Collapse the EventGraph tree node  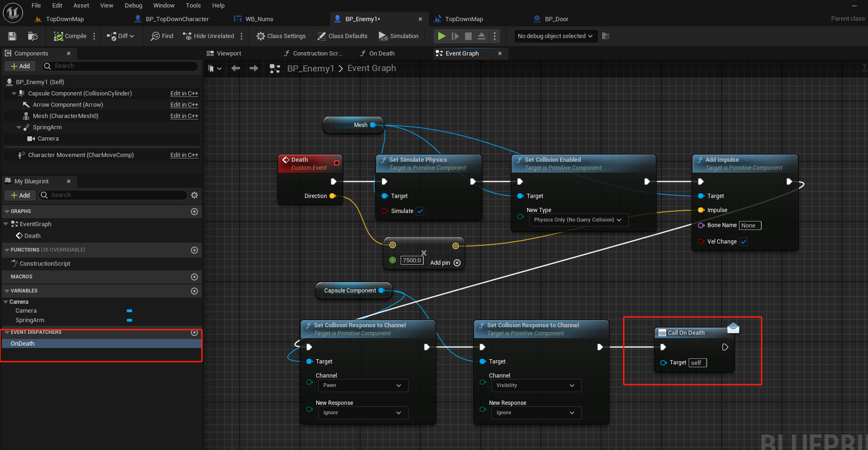(x=6, y=224)
